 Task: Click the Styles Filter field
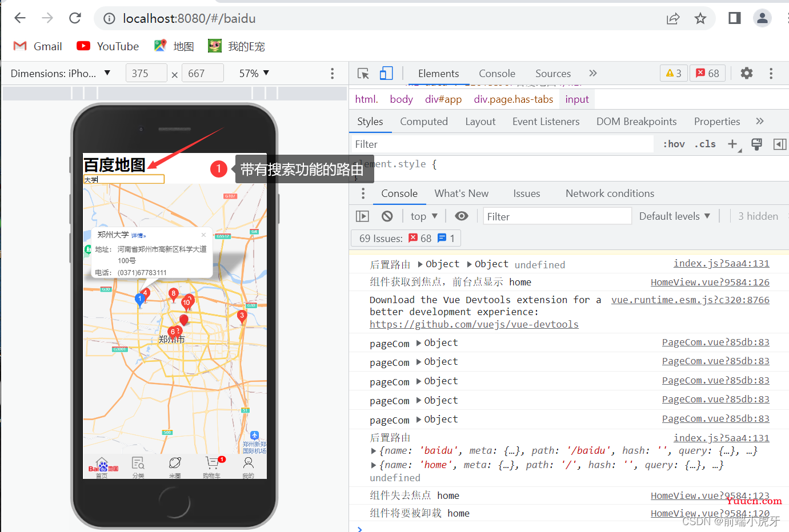click(502, 144)
